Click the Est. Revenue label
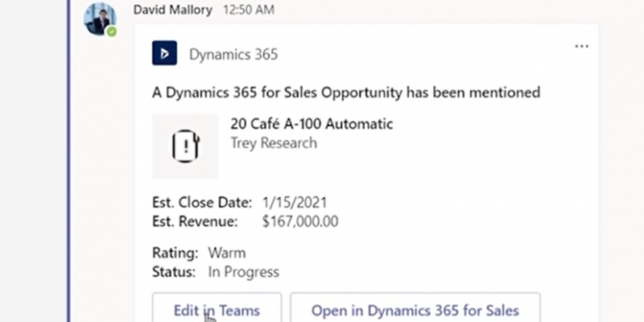644x322 pixels. [x=195, y=221]
